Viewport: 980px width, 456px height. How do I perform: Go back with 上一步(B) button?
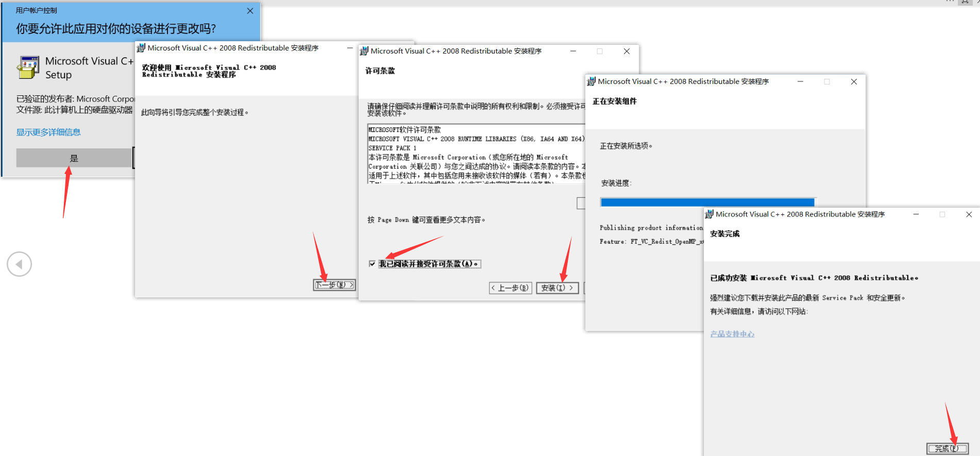[510, 288]
